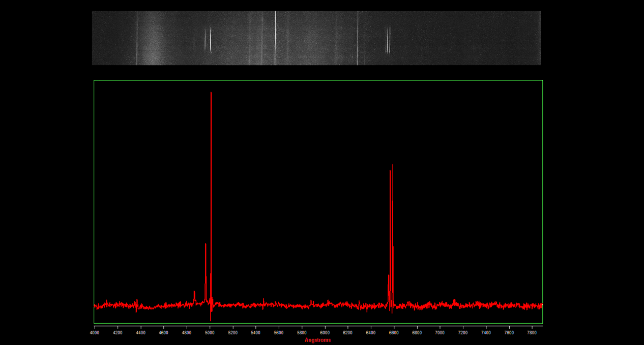Select the short double line in strip's left half
The width and height of the screenshot is (644, 345).
tap(208, 39)
